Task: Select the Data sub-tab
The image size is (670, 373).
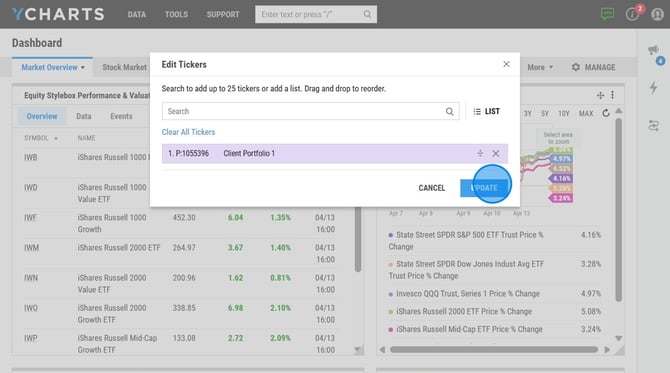Action: tap(84, 116)
